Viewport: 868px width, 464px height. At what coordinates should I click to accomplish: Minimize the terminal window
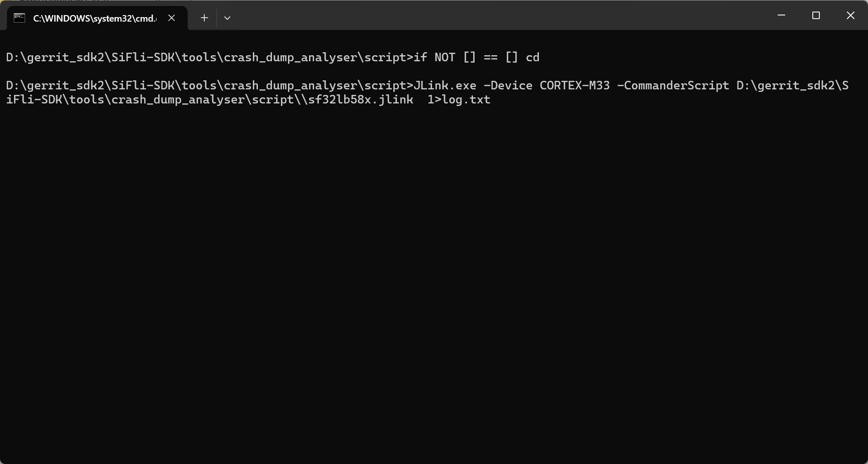pyautogui.click(x=781, y=16)
